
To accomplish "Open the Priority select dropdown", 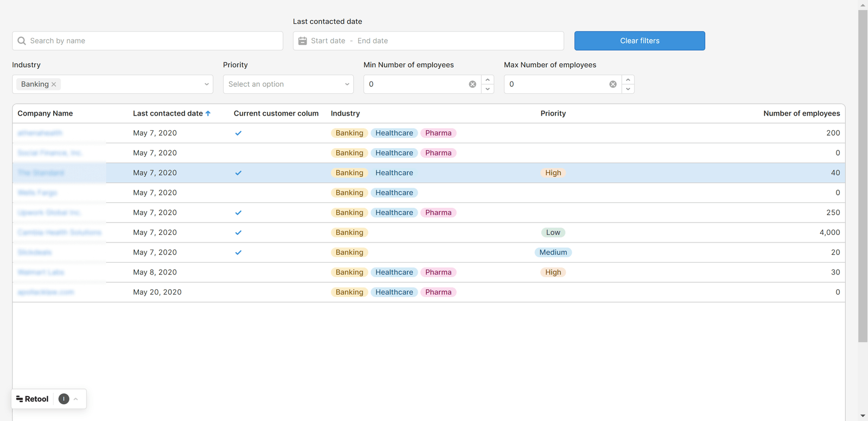I will click(288, 84).
